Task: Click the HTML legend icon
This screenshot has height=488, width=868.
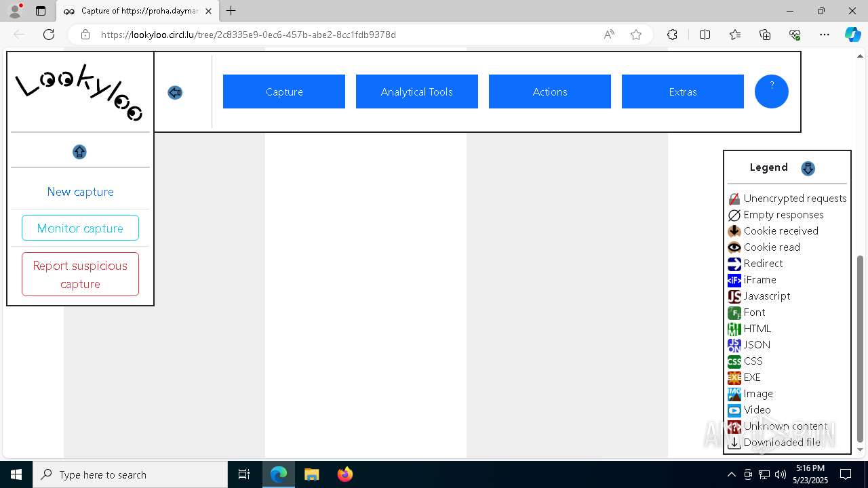Action: coord(734,329)
